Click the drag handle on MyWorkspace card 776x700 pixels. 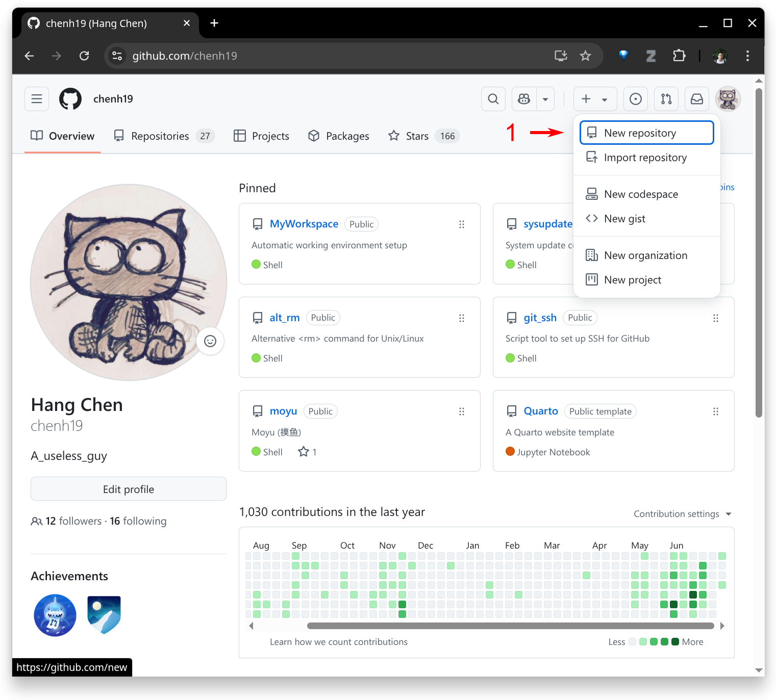pyautogui.click(x=462, y=224)
